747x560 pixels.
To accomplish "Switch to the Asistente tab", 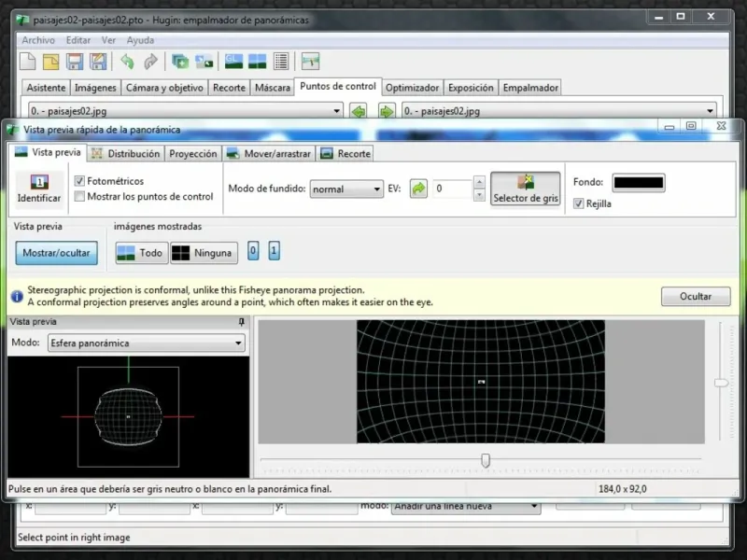I will (46, 88).
